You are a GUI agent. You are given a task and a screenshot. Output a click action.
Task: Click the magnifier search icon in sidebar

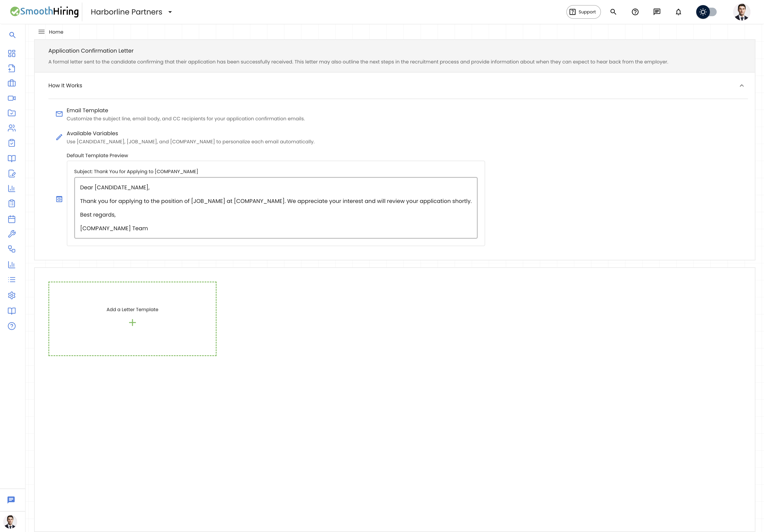pos(12,35)
